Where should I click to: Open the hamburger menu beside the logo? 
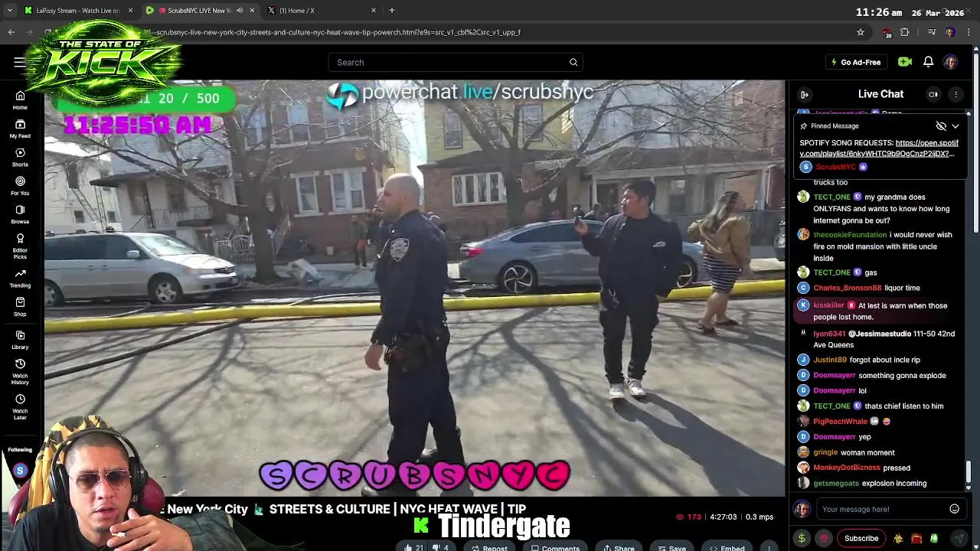tap(19, 62)
